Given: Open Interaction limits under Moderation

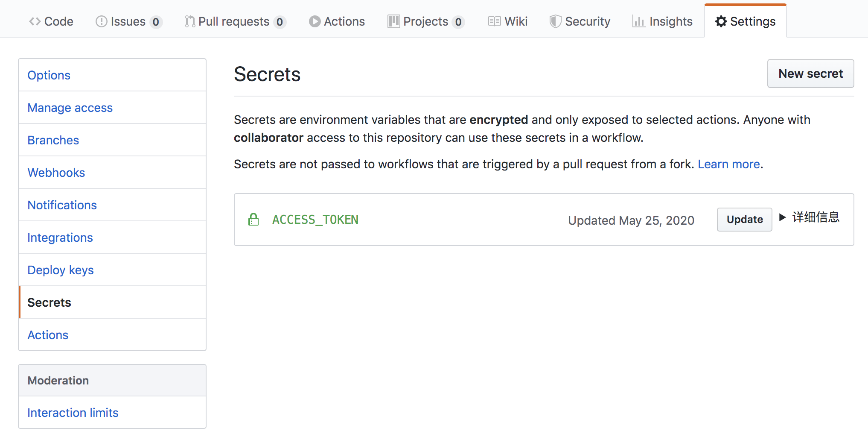Looking at the screenshot, I should pos(73,413).
